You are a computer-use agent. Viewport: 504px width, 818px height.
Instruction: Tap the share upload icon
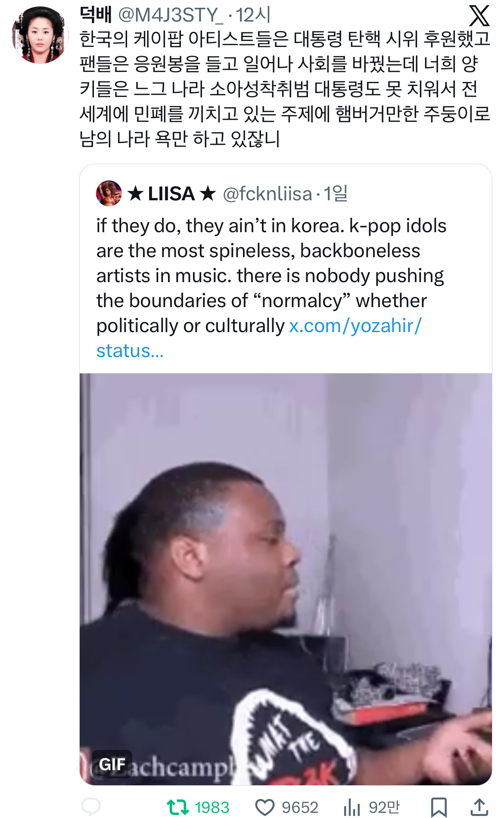(x=479, y=807)
